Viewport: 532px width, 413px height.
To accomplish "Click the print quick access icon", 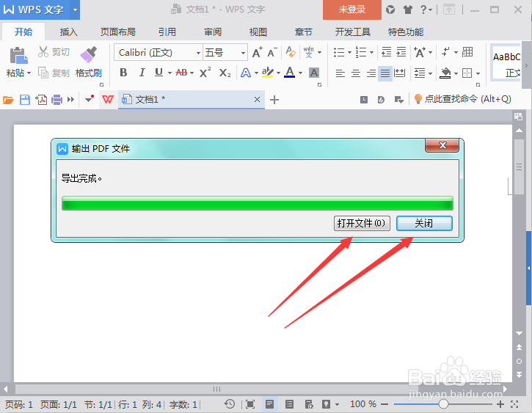I will click(x=57, y=100).
